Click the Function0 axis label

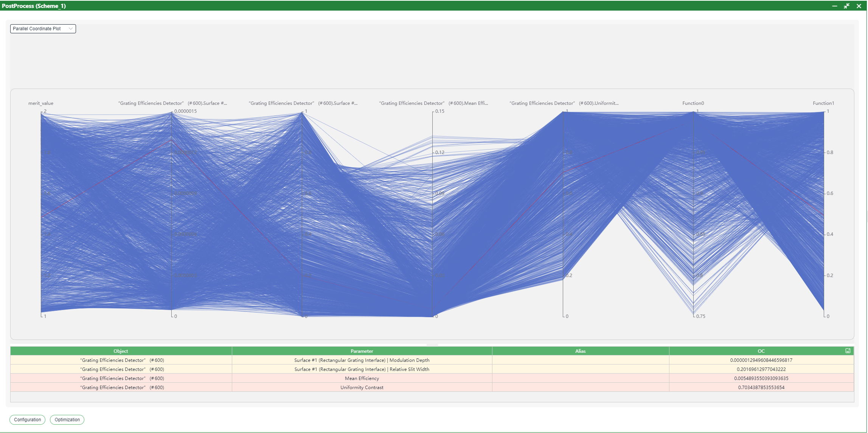click(x=693, y=103)
